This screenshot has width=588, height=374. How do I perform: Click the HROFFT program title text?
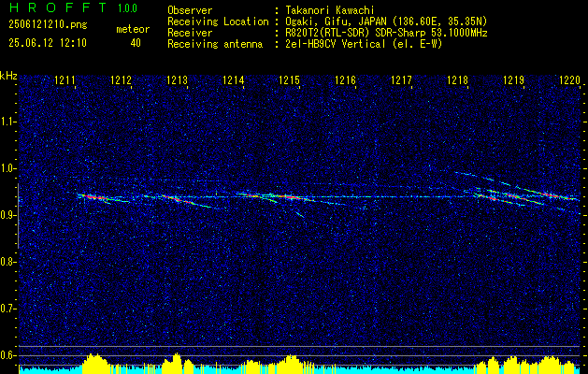coord(59,7)
